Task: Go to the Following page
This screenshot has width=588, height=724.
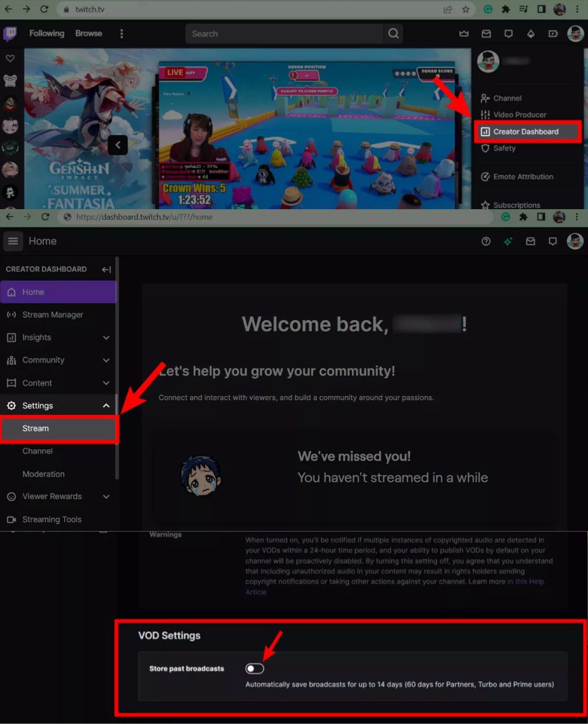Action: click(x=47, y=34)
